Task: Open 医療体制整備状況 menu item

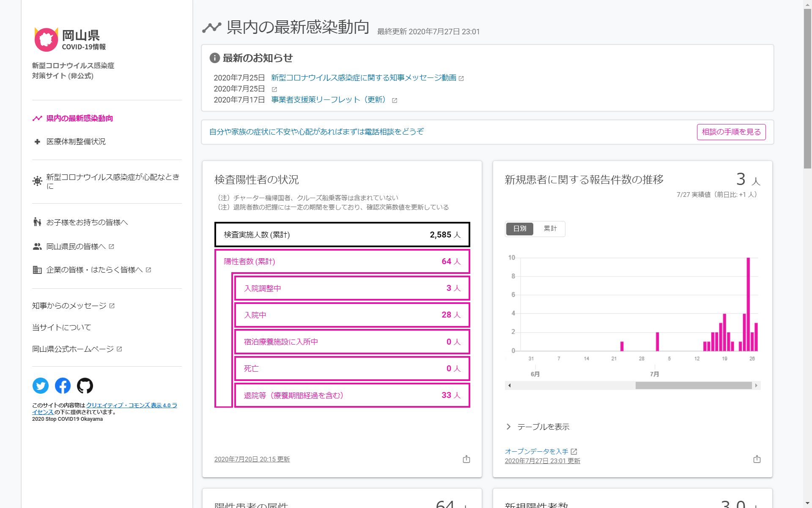Action: pos(76,141)
